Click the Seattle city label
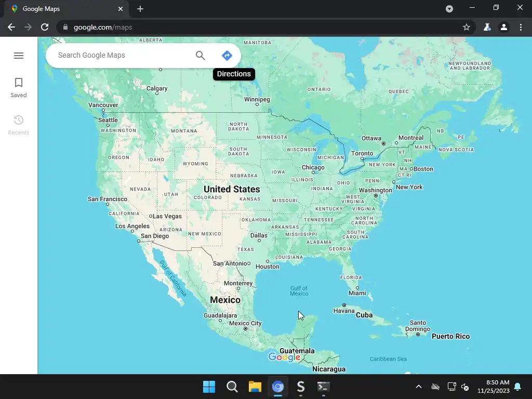 (x=108, y=120)
